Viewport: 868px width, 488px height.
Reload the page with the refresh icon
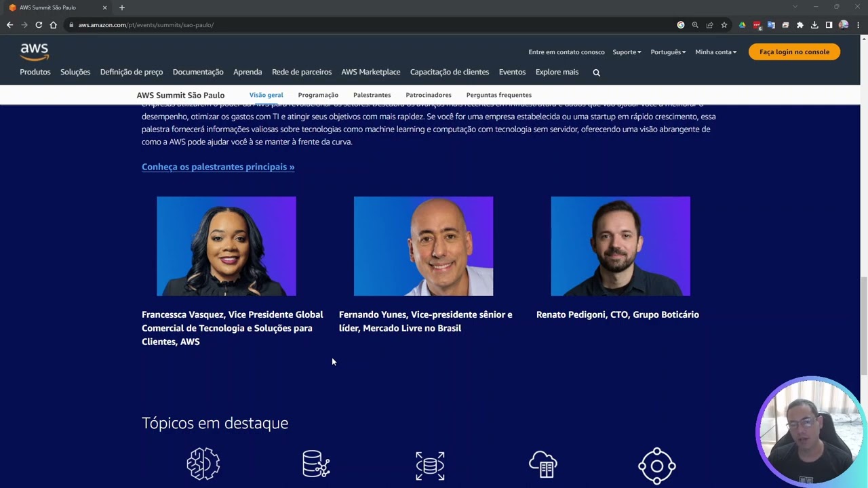39,25
